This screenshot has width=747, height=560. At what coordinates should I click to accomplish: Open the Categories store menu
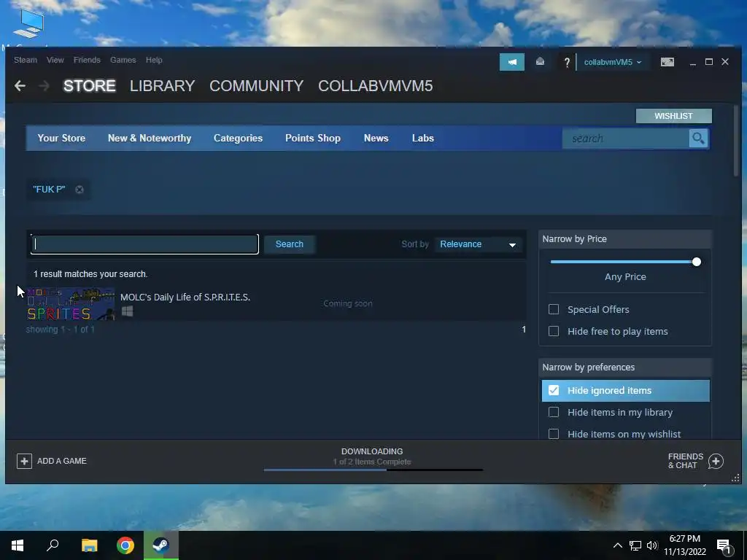(x=239, y=138)
